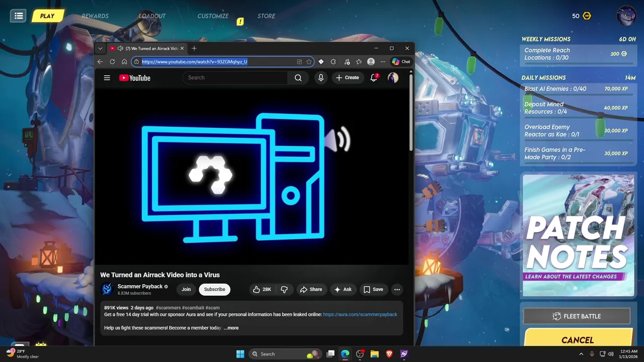Click the YouTube search magnifier button
The image size is (644, 362).
pyautogui.click(x=298, y=77)
